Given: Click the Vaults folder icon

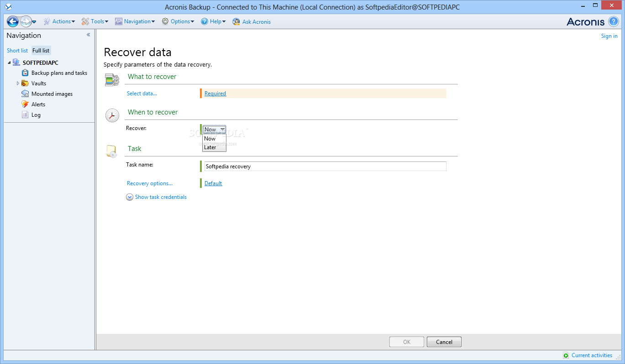Looking at the screenshot, I should [x=25, y=83].
